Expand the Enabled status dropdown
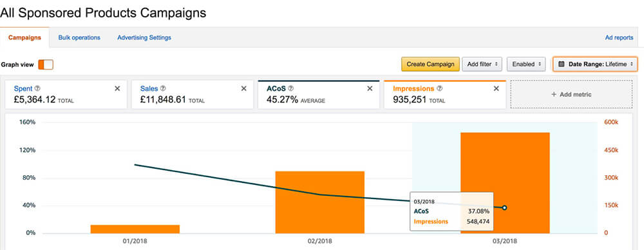This screenshot has width=644, height=250. pyautogui.click(x=526, y=64)
